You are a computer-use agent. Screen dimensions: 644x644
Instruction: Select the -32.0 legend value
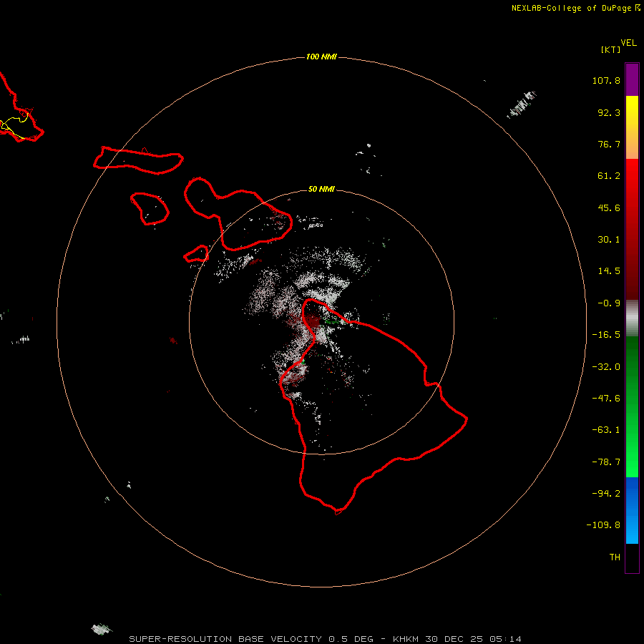(606, 367)
